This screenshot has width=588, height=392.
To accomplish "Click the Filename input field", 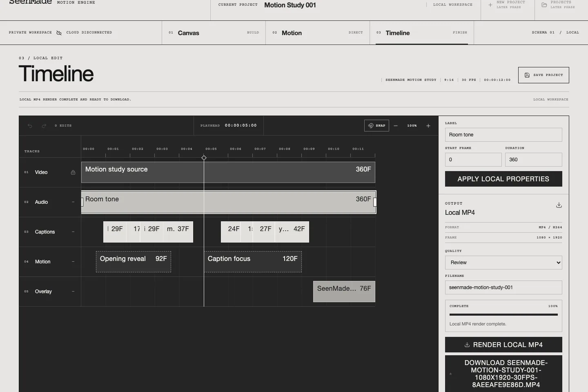I will click(503, 287).
